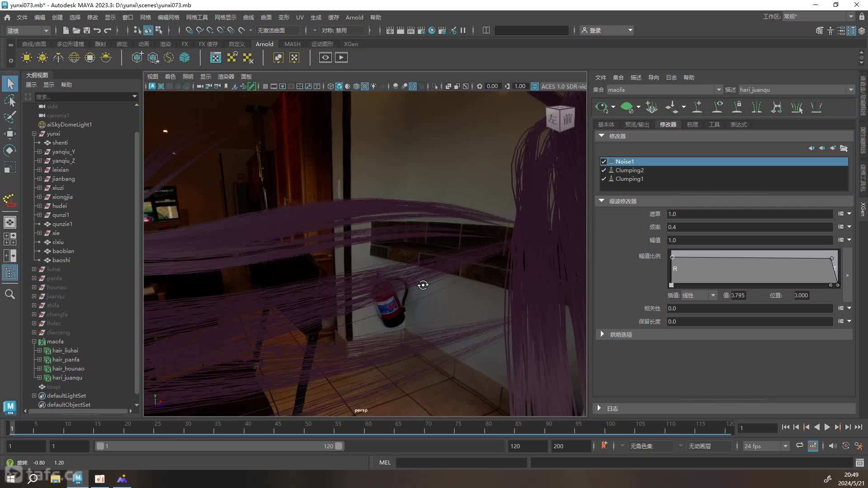Click the redo arrow icon
868x488 pixels.
[x=108, y=30]
